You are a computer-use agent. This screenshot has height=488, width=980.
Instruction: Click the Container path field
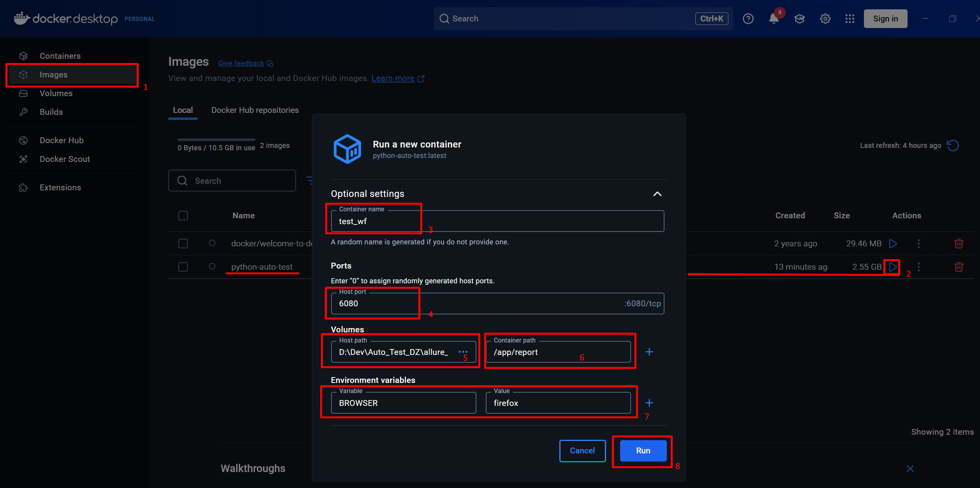click(x=558, y=352)
